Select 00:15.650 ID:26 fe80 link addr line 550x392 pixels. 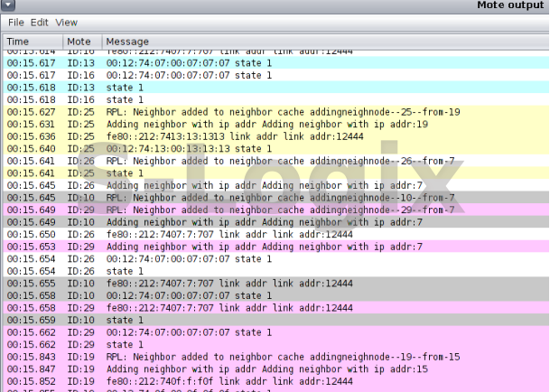pyautogui.click(x=276, y=235)
